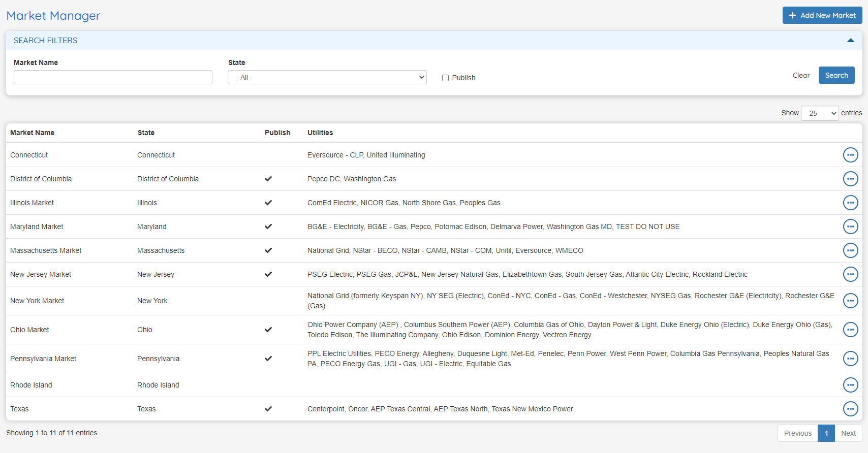The image size is (868, 453).
Task: Clear the search filters
Action: point(801,75)
